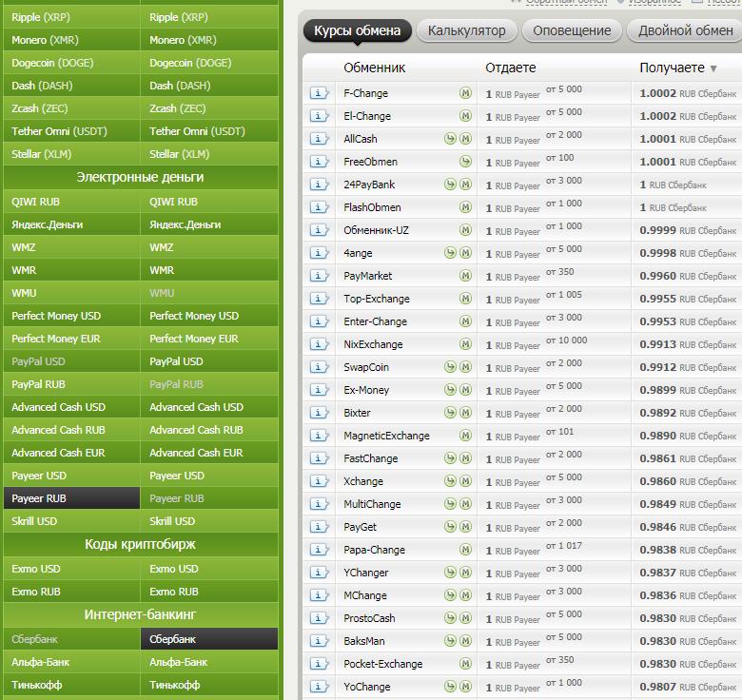
Task: Click the M badge on F-Change row
Action: tap(465, 93)
